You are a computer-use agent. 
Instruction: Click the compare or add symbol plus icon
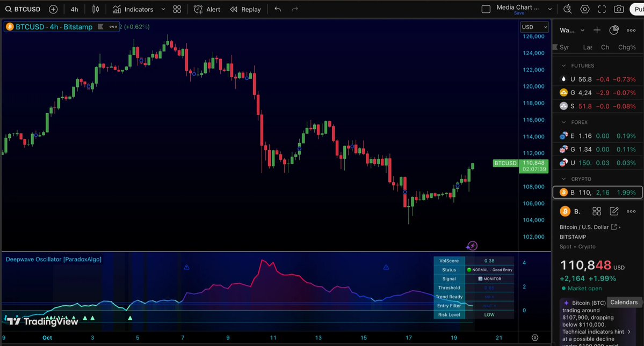pos(53,9)
